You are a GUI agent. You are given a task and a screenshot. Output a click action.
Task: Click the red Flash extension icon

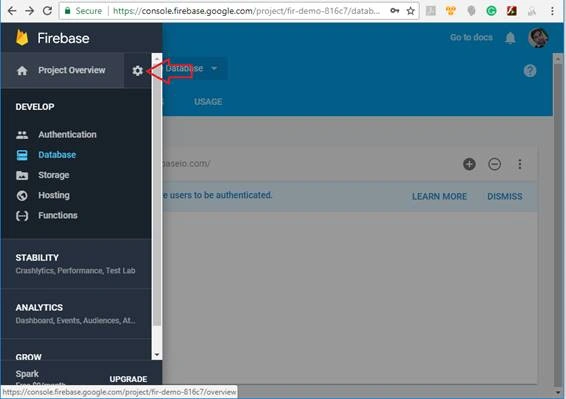point(511,11)
